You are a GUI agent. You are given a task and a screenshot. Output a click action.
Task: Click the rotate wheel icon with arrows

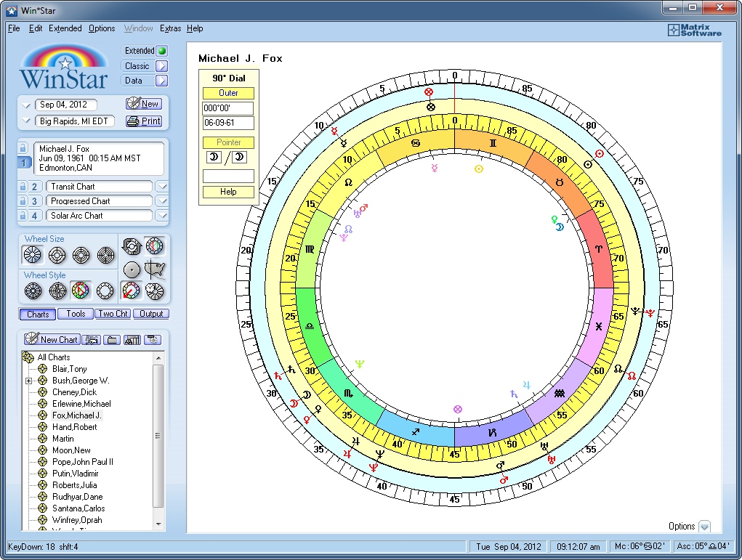pos(132,246)
